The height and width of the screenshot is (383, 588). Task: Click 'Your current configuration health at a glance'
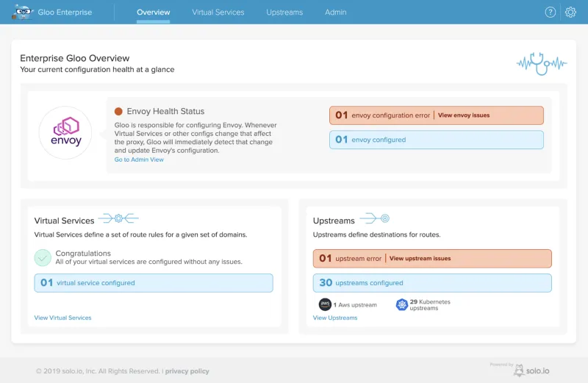97,69
